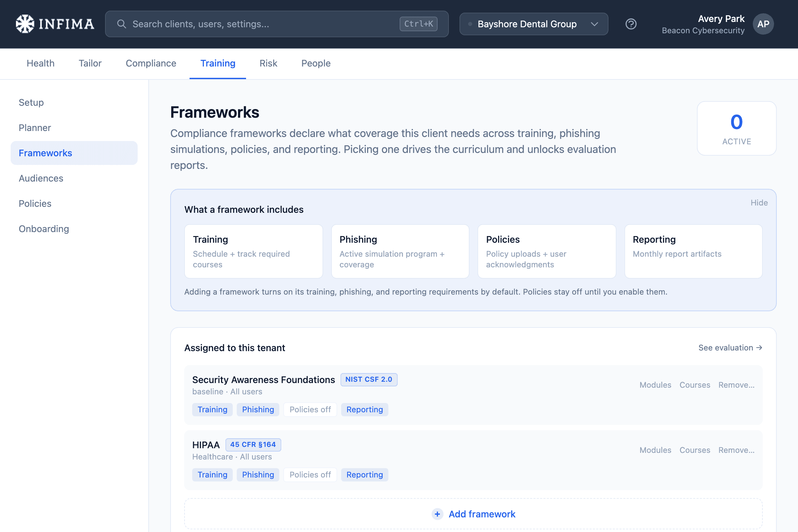Toggle Reporting chip on the HIPAA row
Viewport: 798px width, 532px height.
[x=364, y=475]
